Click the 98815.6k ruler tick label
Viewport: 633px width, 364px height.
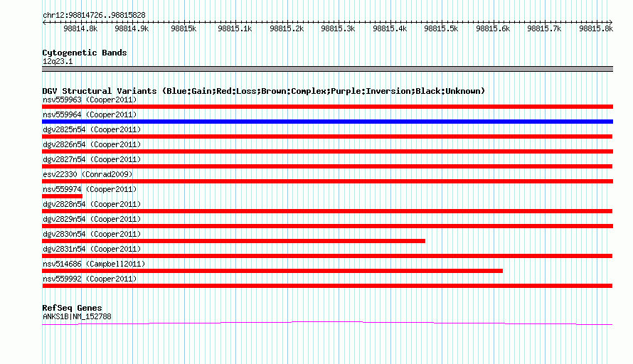(x=493, y=28)
